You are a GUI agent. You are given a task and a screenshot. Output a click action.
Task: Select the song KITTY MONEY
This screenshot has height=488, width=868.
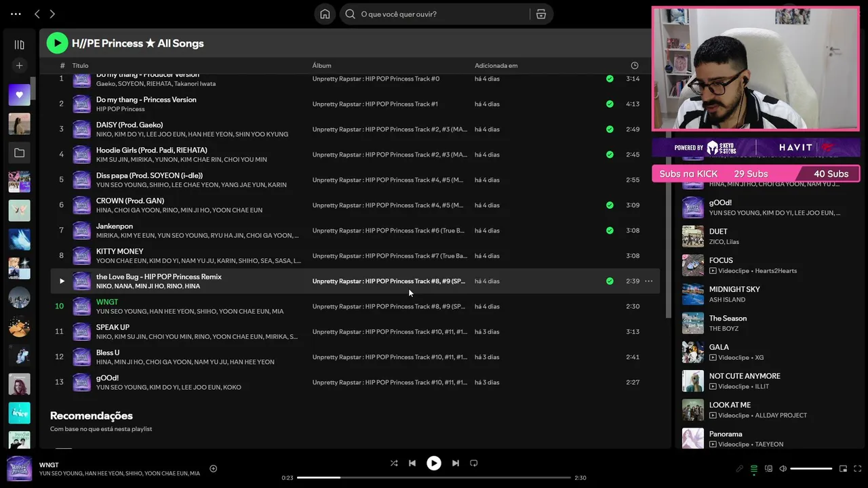pos(119,251)
